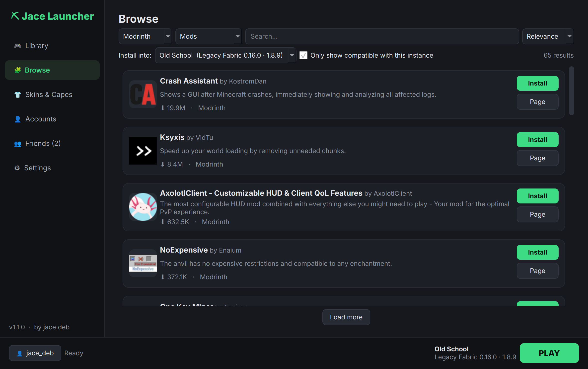
Task: Click the results list scrollbar
Action: coord(572,91)
